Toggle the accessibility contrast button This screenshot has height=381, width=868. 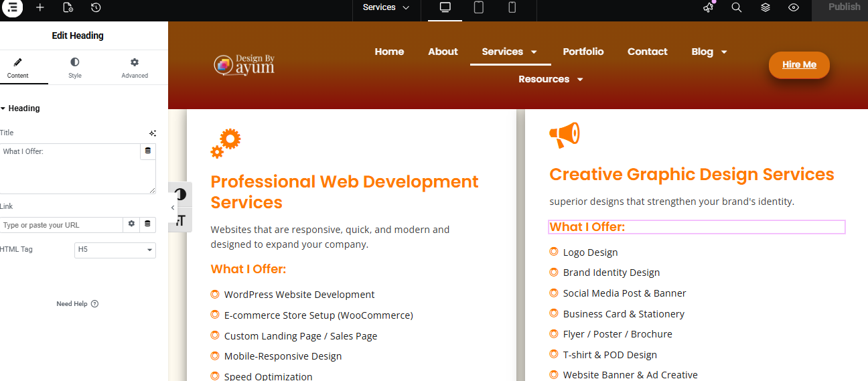pos(180,195)
